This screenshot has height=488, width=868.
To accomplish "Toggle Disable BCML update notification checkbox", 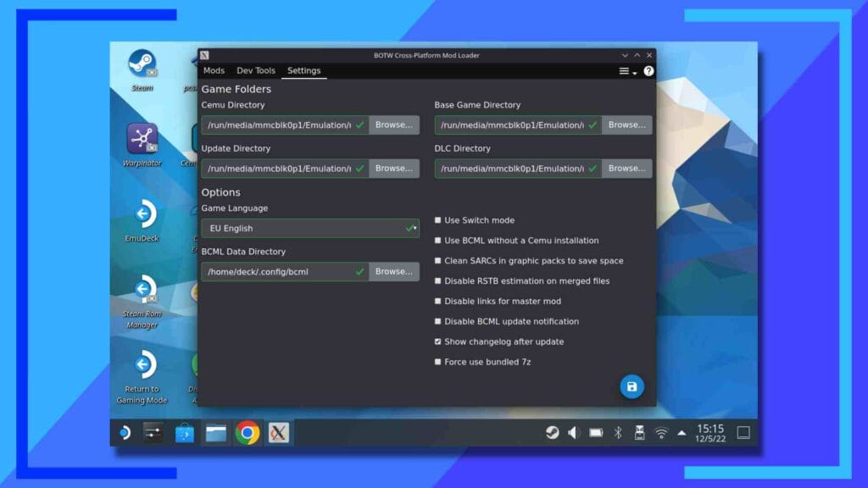I will pyautogui.click(x=438, y=321).
